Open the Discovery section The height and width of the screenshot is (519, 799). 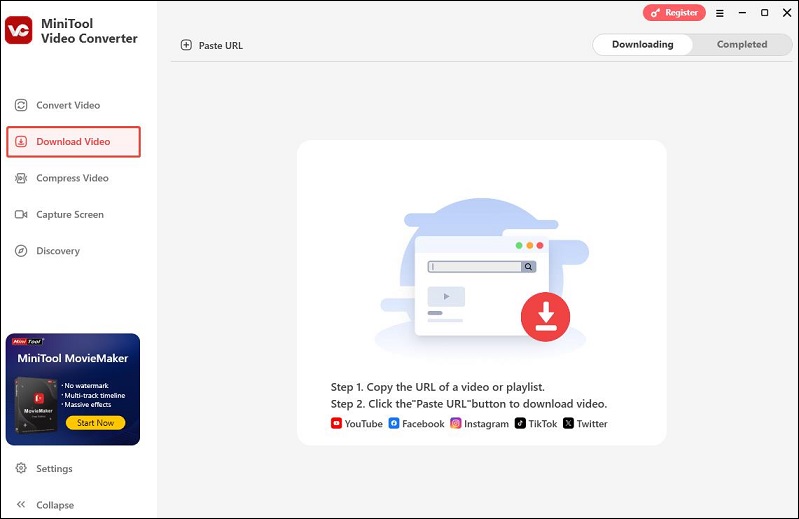click(x=73, y=251)
